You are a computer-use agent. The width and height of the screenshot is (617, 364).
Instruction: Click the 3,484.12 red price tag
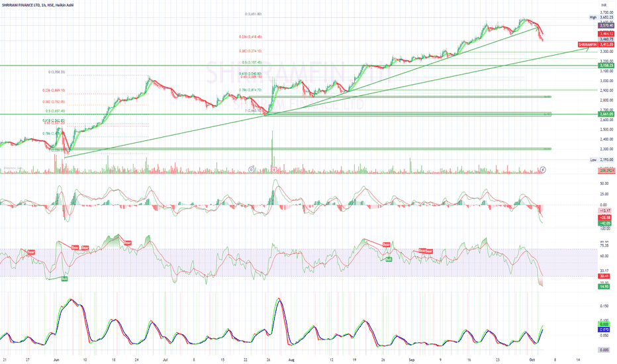[x=606, y=34]
